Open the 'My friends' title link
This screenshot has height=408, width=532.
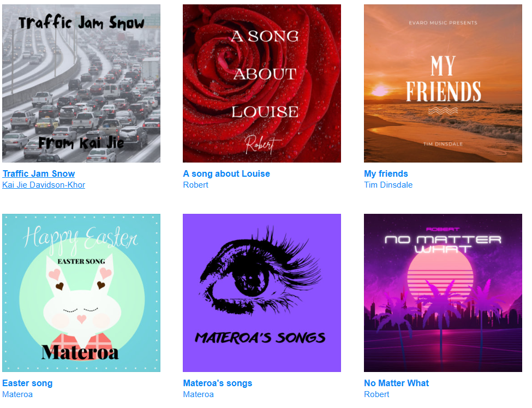tap(386, 173)
